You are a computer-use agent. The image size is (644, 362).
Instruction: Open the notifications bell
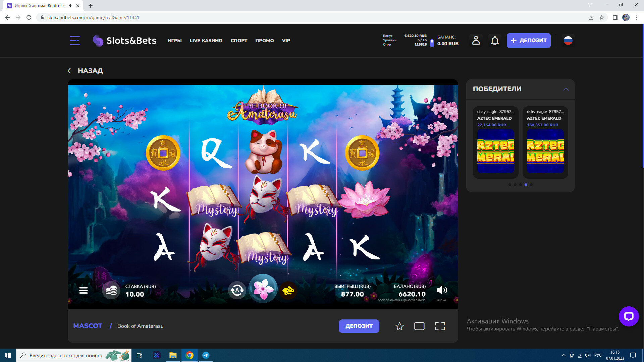point(495,41)
